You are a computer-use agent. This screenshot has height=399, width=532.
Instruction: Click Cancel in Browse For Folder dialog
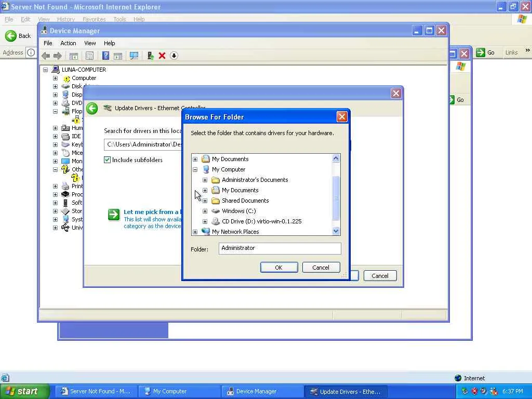321,268
